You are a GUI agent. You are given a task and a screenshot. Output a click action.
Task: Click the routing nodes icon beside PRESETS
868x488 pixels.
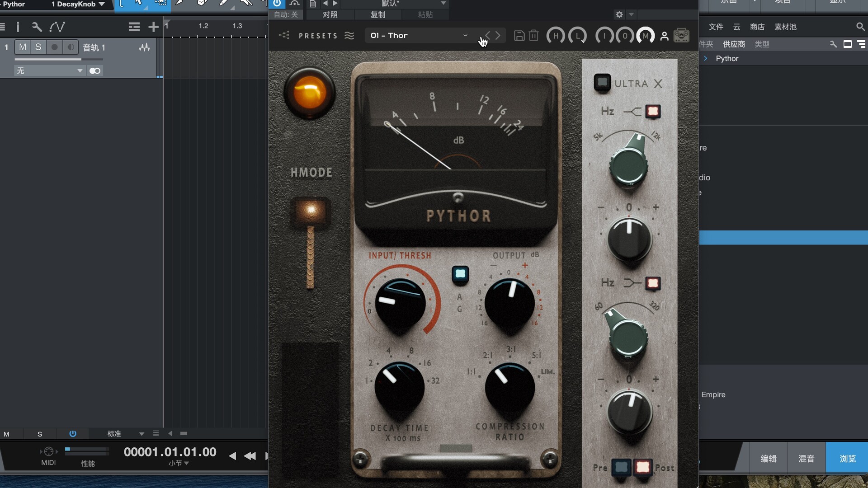click(284, 35)
